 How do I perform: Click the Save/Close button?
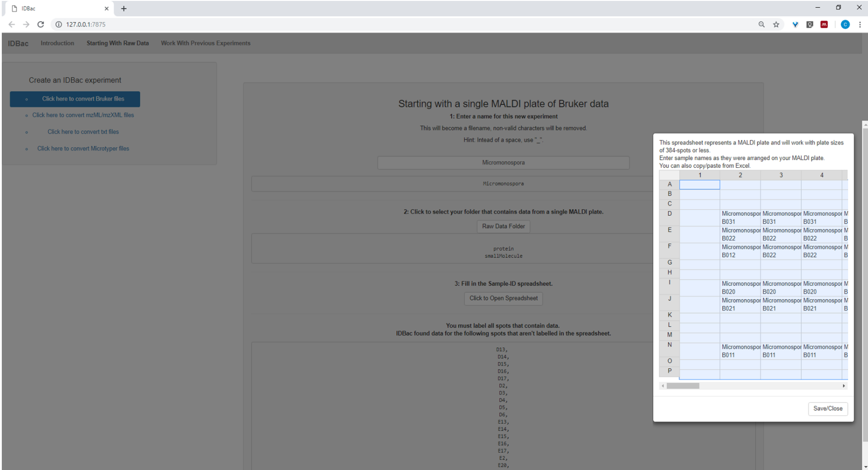coord(828,408)
